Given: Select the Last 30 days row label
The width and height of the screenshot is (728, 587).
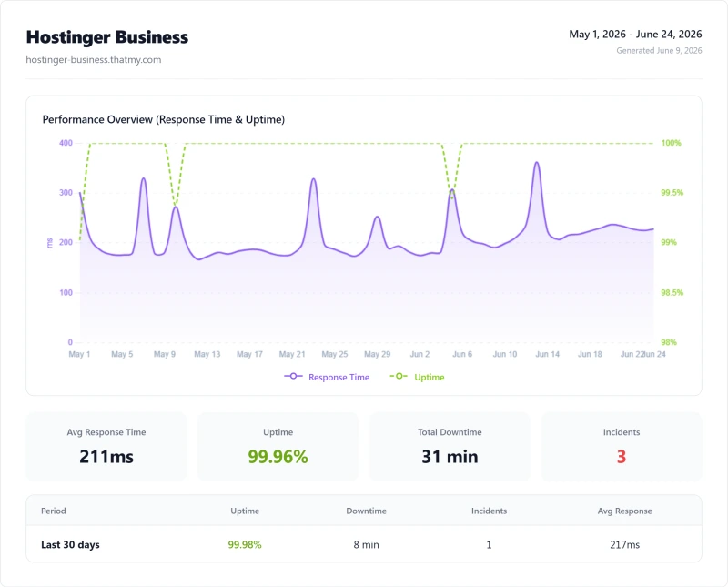Looking at the screenshot, I should coord(70,544).
